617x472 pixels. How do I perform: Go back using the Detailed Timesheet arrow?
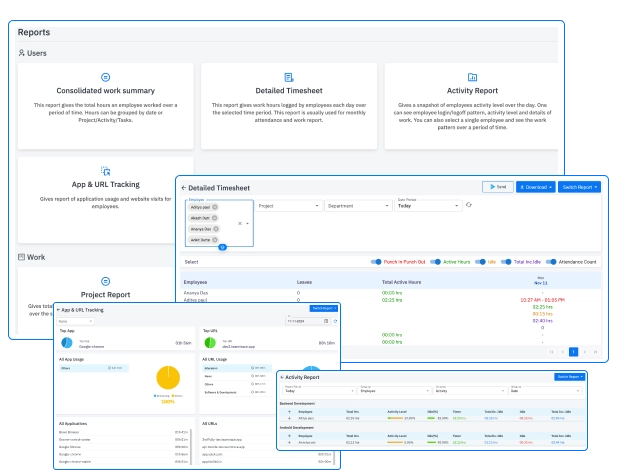(x=183, y=188)
